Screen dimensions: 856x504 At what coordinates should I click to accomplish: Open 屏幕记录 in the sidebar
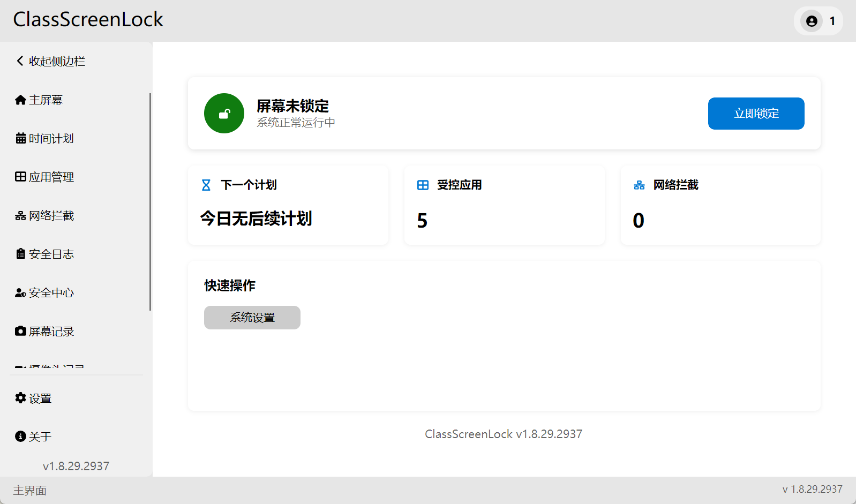click(x=51, y=331)
